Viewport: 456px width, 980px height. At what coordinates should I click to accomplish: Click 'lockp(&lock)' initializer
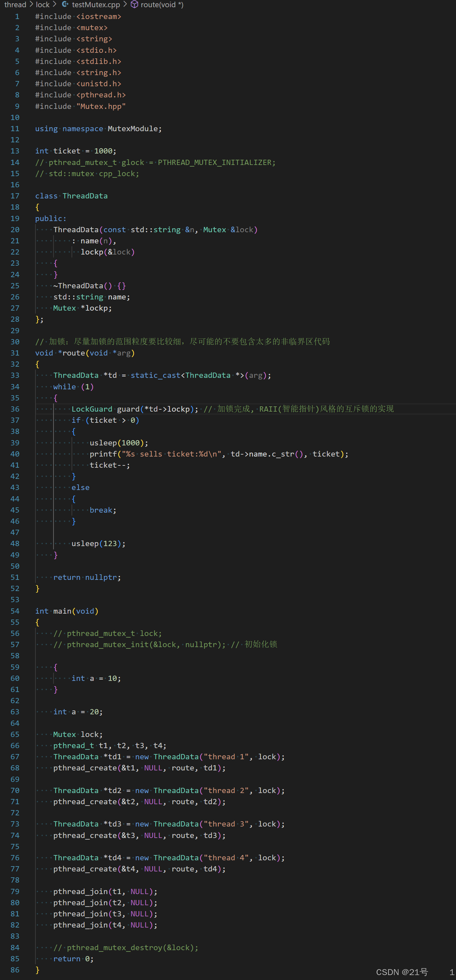pos(107,252)
